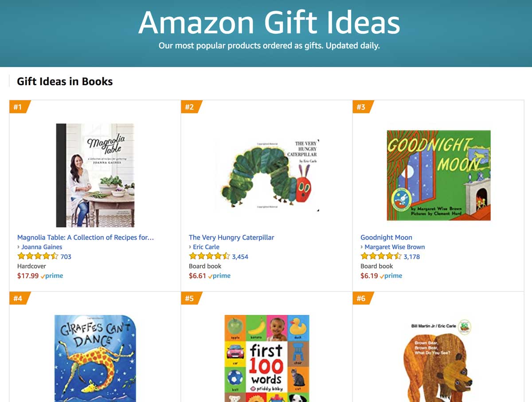This screenshot has width=532, height=402.
Task: Open The Very Hungry Caterpillar title link
Action: [x=231, y=237]
